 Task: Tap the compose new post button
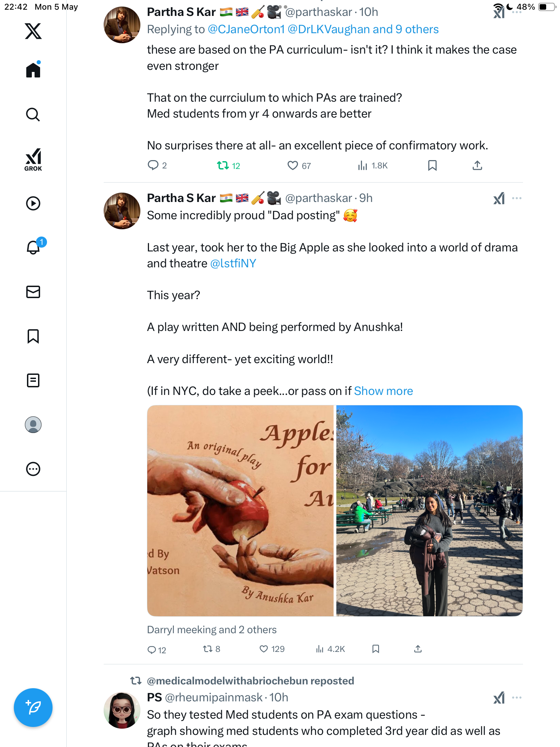[33, 708]
